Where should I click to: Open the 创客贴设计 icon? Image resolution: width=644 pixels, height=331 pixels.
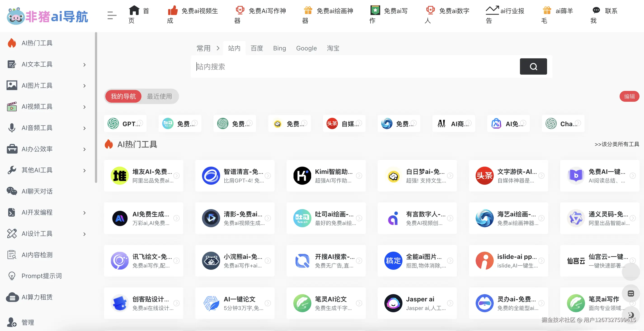(x=120, y=303)
